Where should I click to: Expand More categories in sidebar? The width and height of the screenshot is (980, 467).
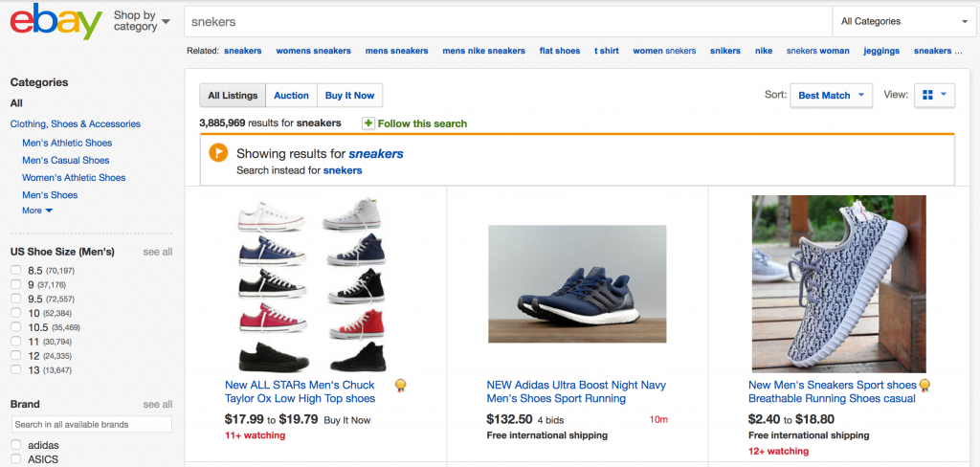(x=37, y=211)
